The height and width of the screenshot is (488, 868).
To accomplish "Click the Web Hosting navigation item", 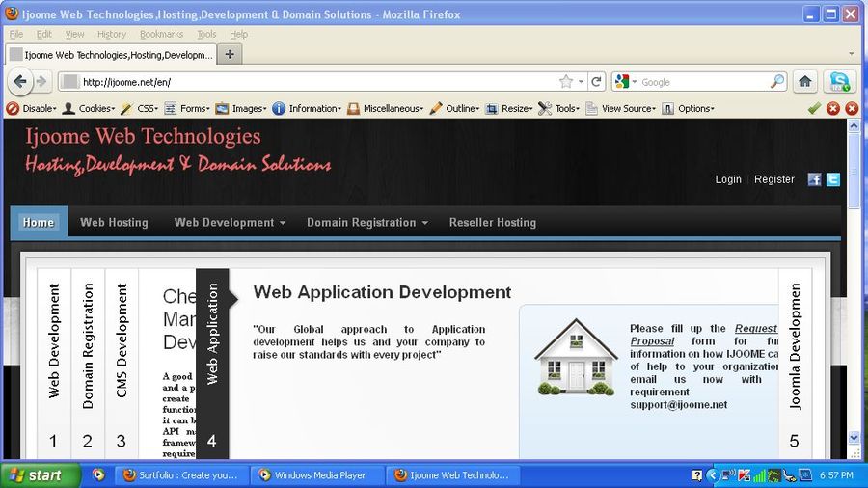I will [x=114, y=223].
